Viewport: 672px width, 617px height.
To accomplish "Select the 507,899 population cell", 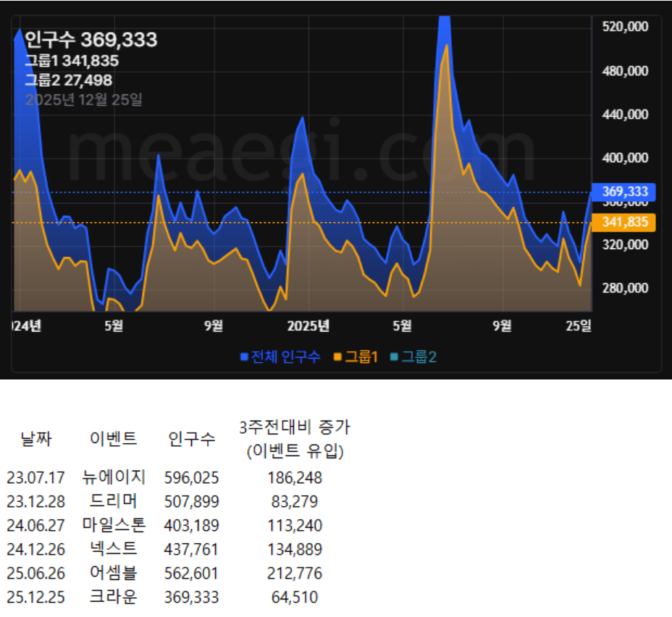I will [192, 502].
